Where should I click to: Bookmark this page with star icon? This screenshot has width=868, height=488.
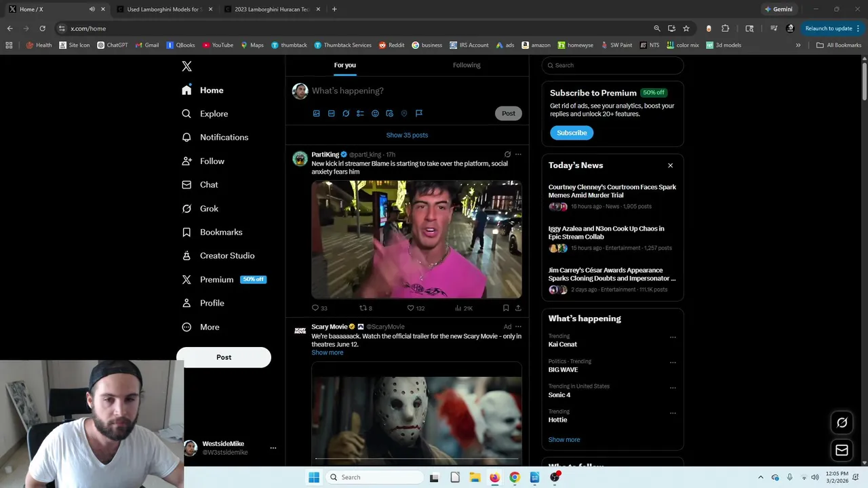tap(686, 28)
